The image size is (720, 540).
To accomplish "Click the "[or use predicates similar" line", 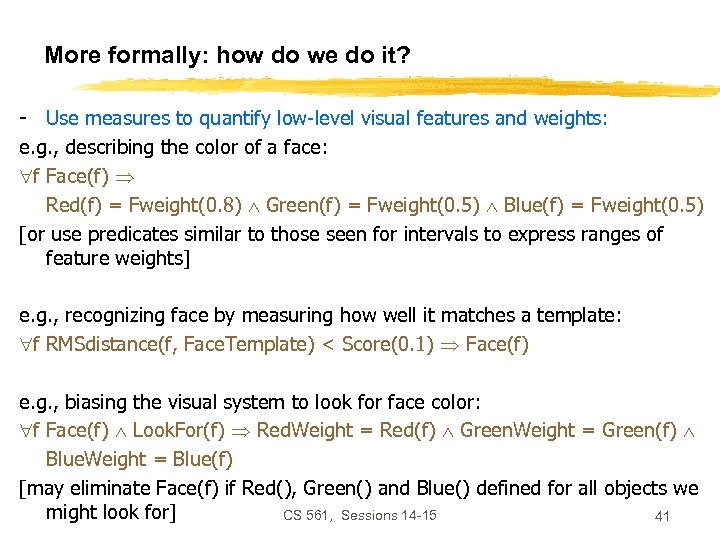I will click(x=341, y=234).
